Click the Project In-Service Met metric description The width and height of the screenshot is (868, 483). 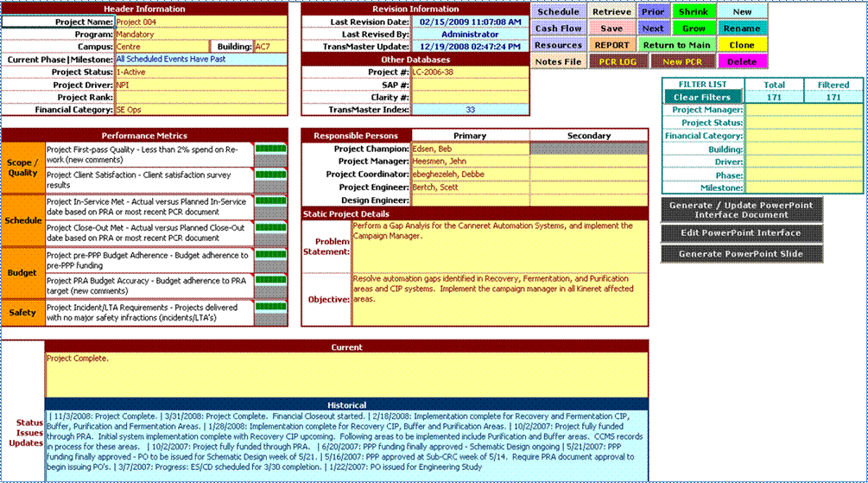tap(149, 207)
